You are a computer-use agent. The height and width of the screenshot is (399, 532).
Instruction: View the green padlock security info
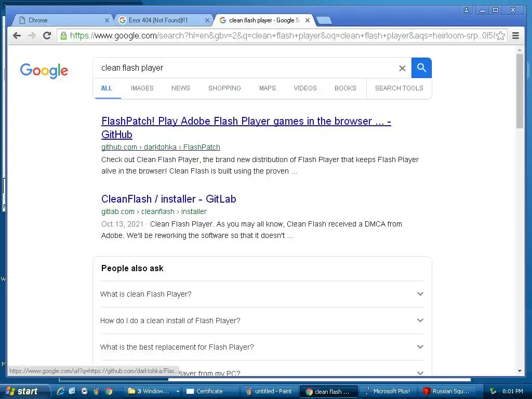[x=63, y=35]
